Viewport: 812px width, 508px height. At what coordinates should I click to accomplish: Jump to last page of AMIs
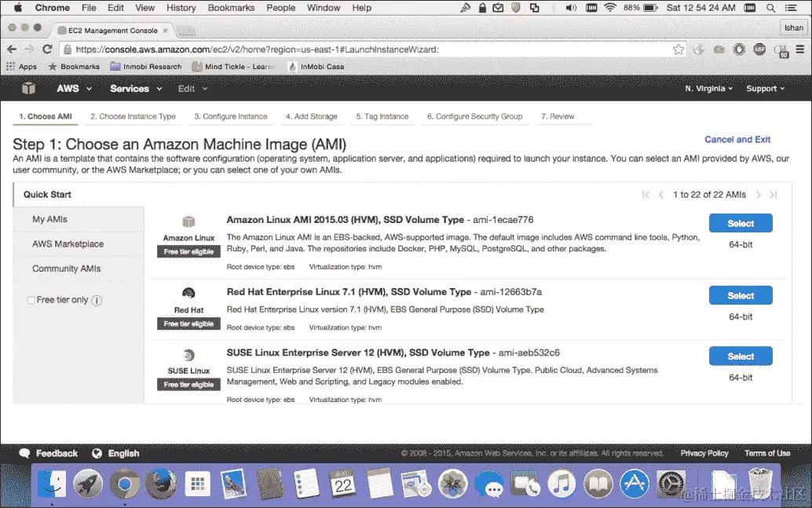point(774,195)
